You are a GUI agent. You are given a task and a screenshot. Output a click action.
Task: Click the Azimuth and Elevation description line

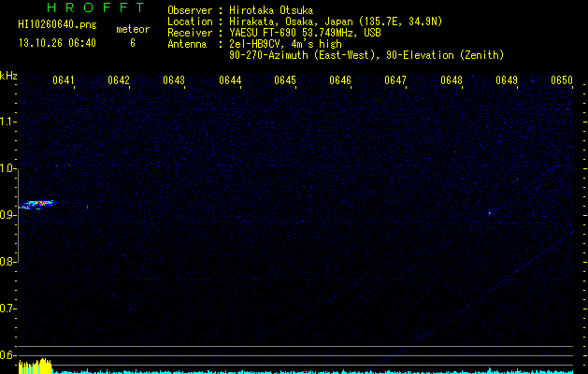coord(366,55)
